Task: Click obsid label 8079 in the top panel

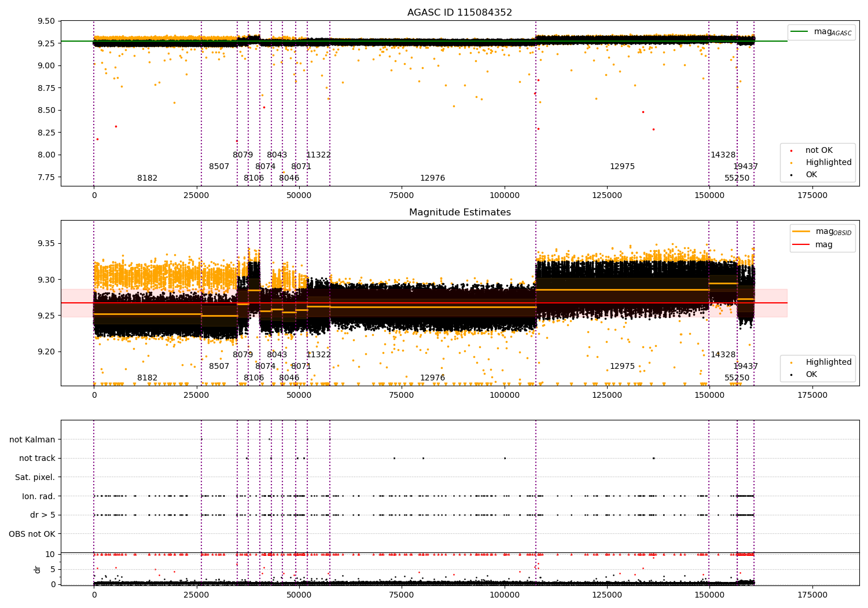Action: (242, 155)
